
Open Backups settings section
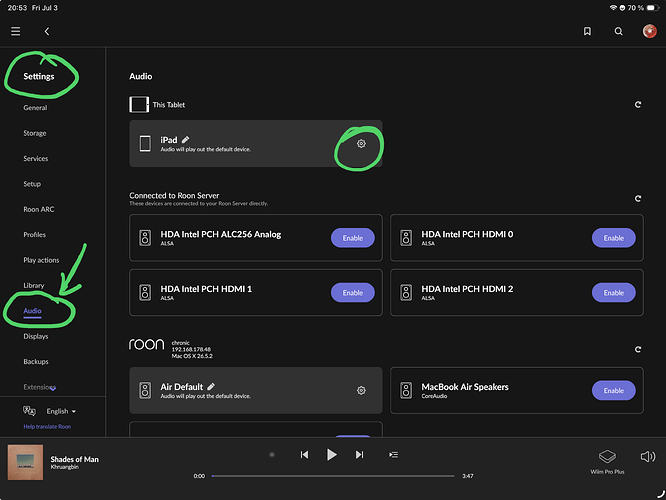36,362
